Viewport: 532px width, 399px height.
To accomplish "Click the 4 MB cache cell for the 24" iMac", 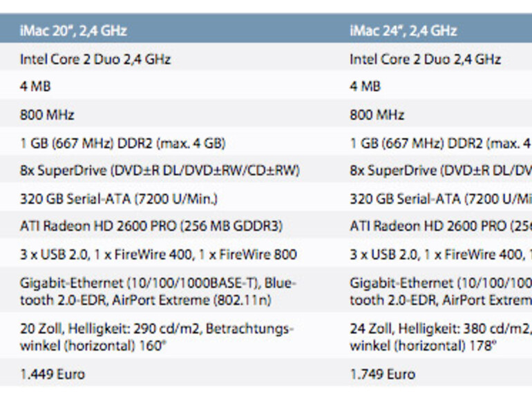I will click(365, 87).
